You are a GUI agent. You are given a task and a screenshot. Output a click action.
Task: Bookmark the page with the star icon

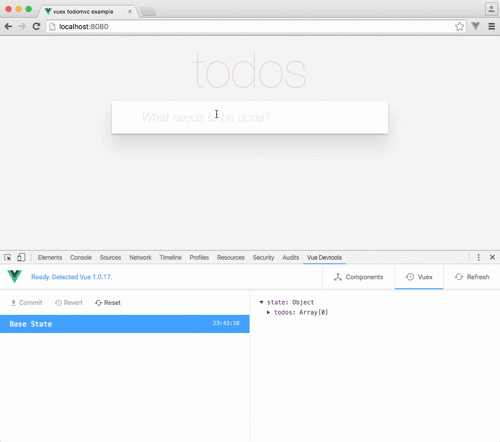(459, 26)
